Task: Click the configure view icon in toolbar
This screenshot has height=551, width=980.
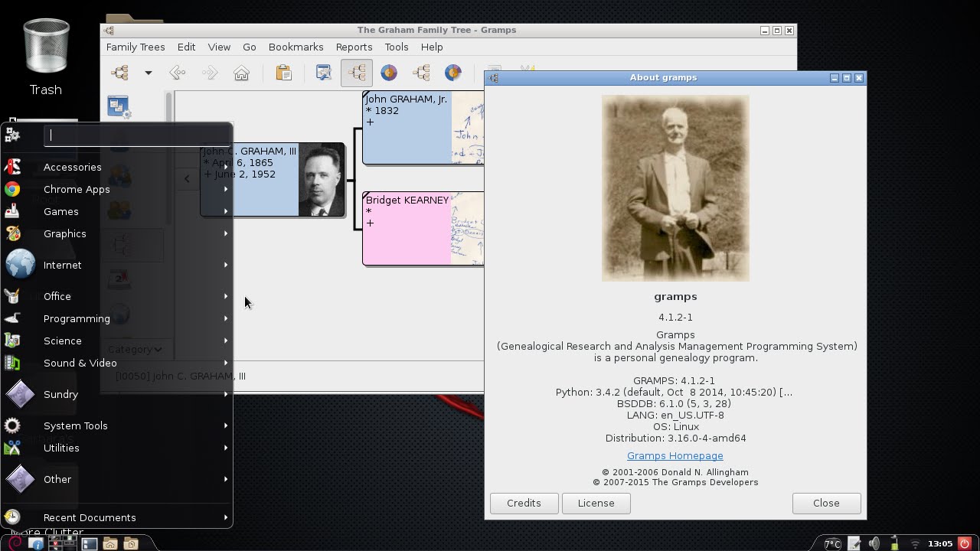Action: (324, 73)
